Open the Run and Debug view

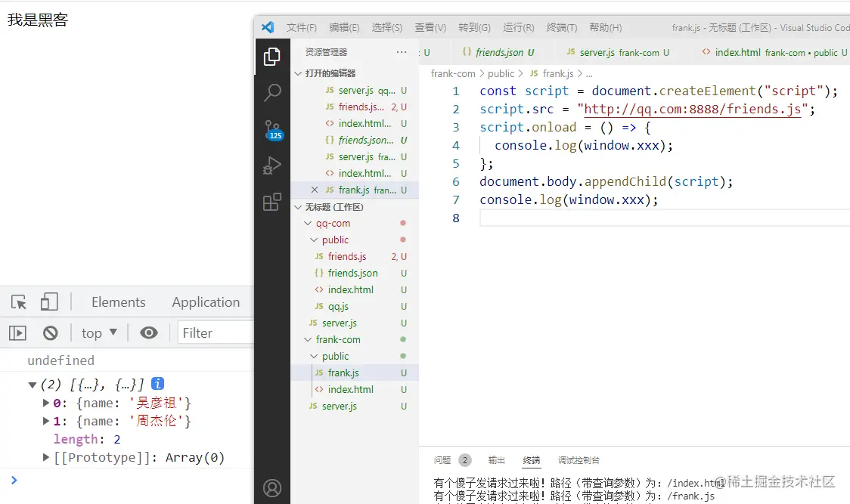(x=272, y=165)
